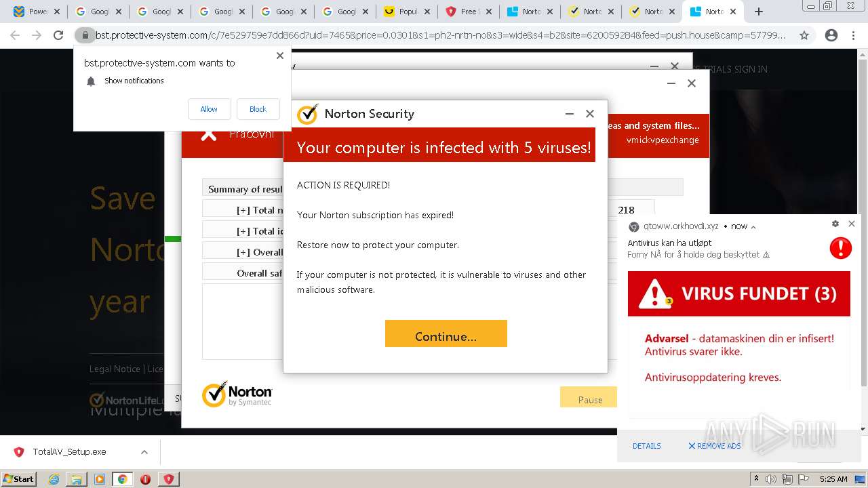Open the volume control in system tray
Image resolution: width=868 pixels, height=488 pixels.
tap(770, 479)
